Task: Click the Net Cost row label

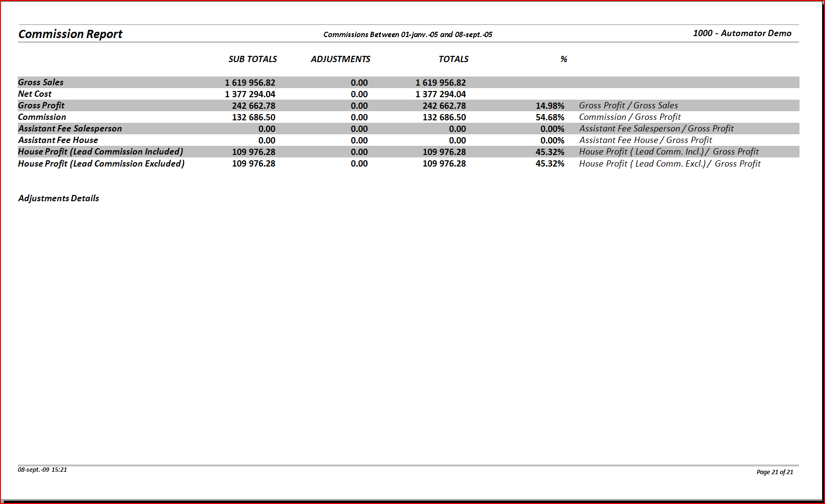Action: 35,94
